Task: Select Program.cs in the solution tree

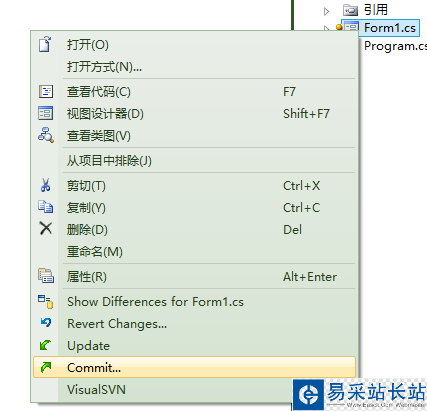Action: (x=395, y=46)
